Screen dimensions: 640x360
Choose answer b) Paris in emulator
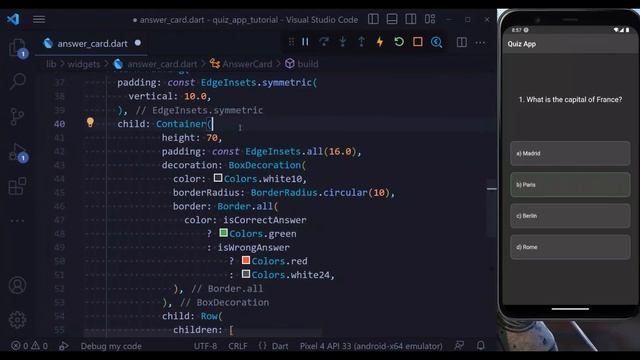pyautogui.click(x=570, y=184)
